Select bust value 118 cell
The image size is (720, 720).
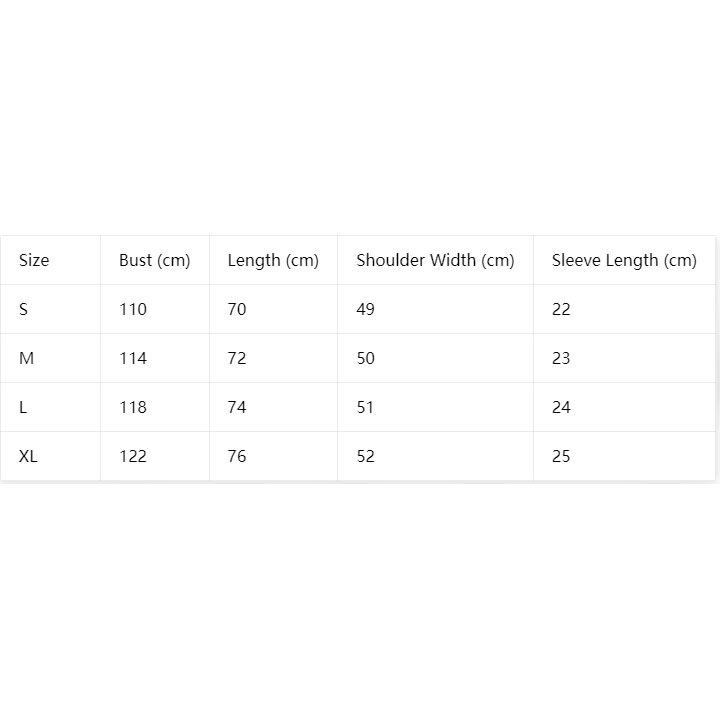tap(155, 407)
